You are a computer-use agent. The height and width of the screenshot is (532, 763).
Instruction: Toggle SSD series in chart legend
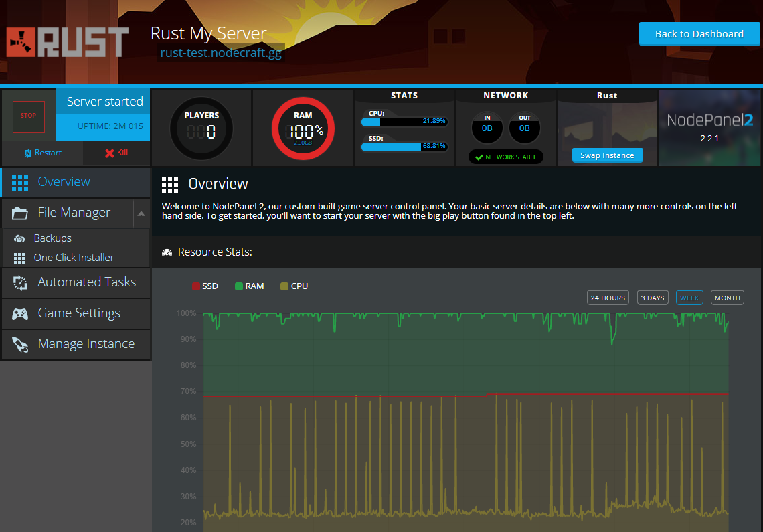point(204,286)
